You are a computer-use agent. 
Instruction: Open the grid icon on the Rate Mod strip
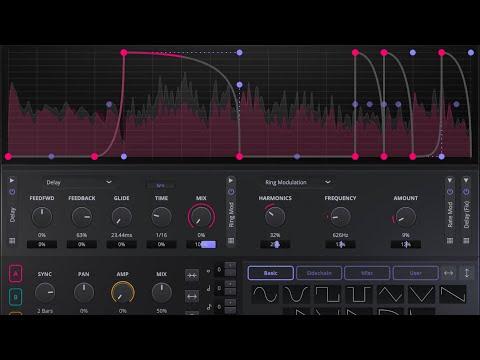tap(450, 241)
